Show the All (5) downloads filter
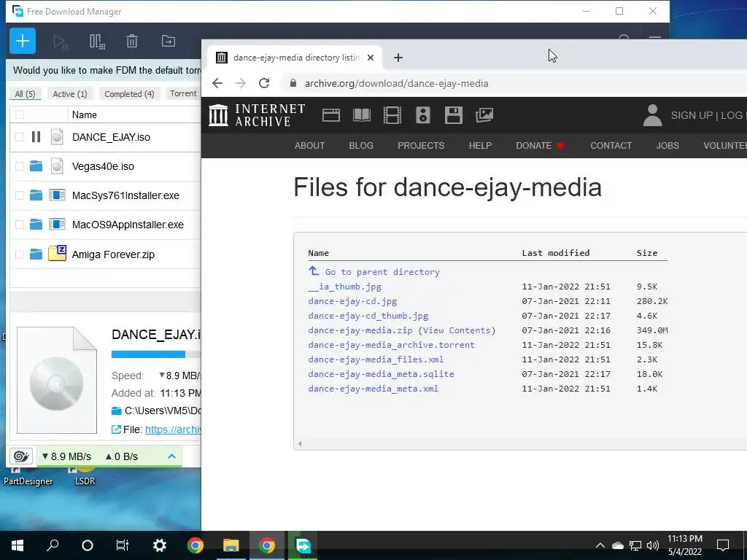747x560 pixels. click(26, 94)
